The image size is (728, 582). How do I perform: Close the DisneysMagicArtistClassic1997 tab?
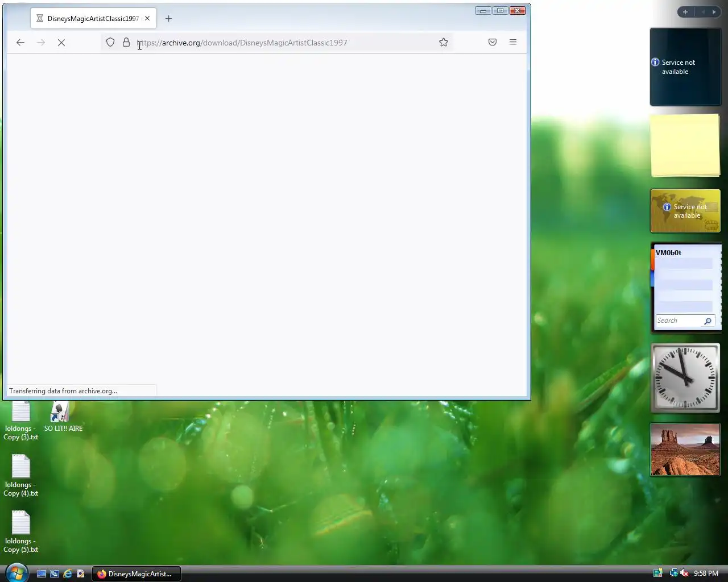click(147, 19)
